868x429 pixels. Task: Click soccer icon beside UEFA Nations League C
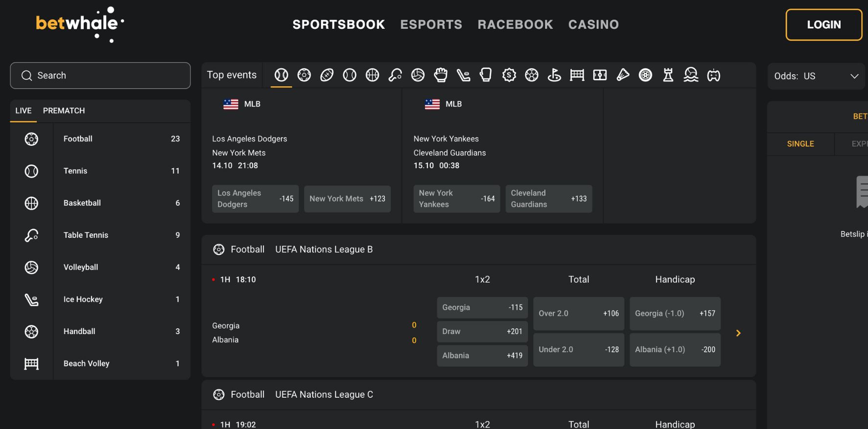pyautogui.click(x=219, y=395)
